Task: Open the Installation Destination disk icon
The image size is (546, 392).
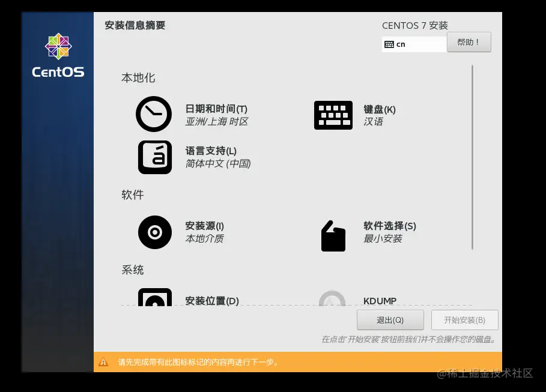Action: point(155,297)
